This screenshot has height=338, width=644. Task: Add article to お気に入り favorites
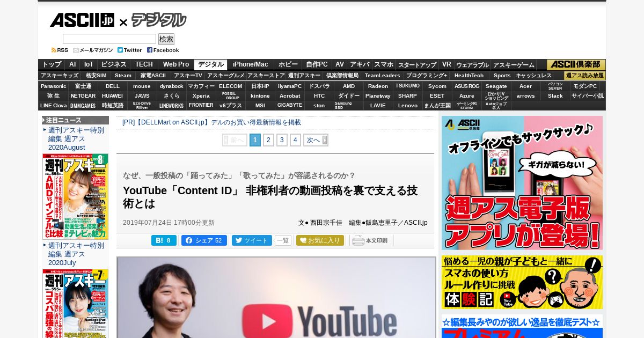(x=320, y=240)
